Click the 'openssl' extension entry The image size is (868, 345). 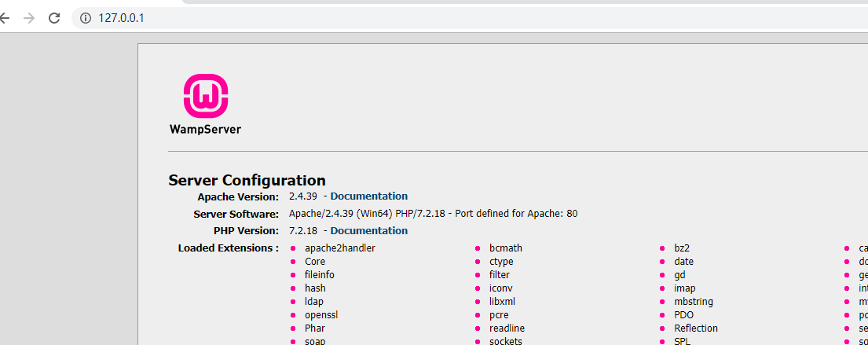coord(321,315)
